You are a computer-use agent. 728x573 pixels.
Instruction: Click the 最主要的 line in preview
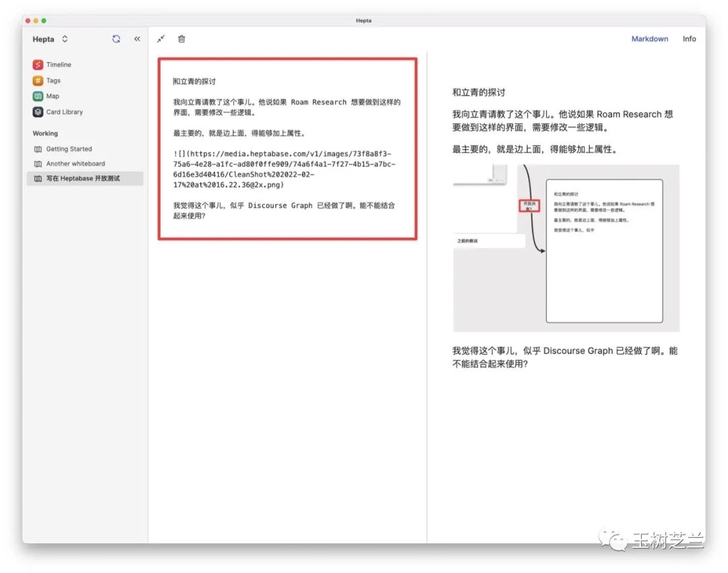[x=535, y=150]
